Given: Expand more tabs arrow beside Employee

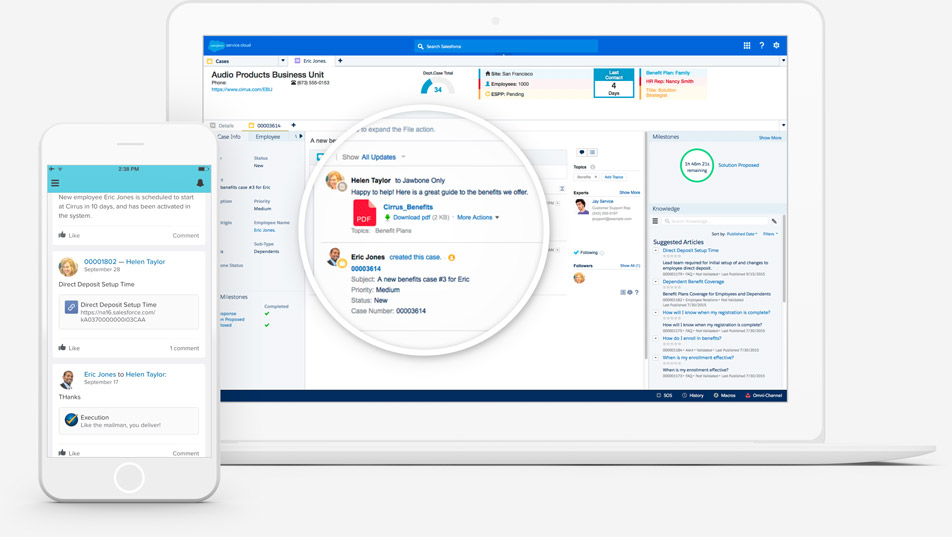Looking at the screenshot, I should point(299,136).
